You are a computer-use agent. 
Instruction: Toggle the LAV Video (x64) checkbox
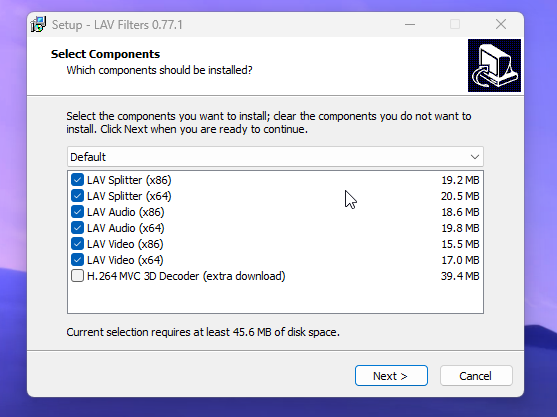77,260
